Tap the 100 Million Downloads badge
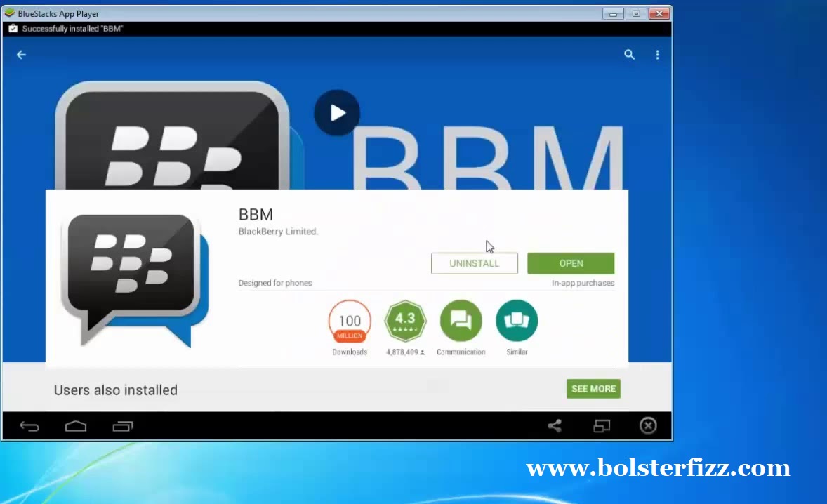 (x=350, y=321)
